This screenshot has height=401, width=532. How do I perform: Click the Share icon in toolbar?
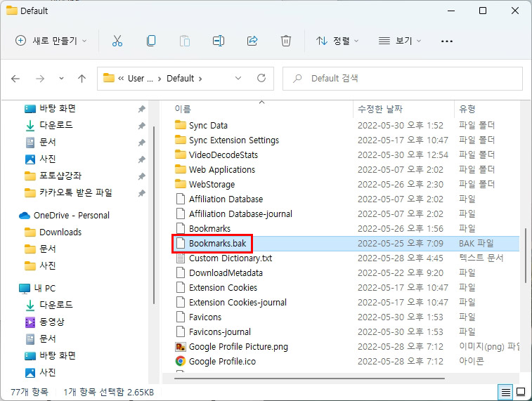[252, 41]
